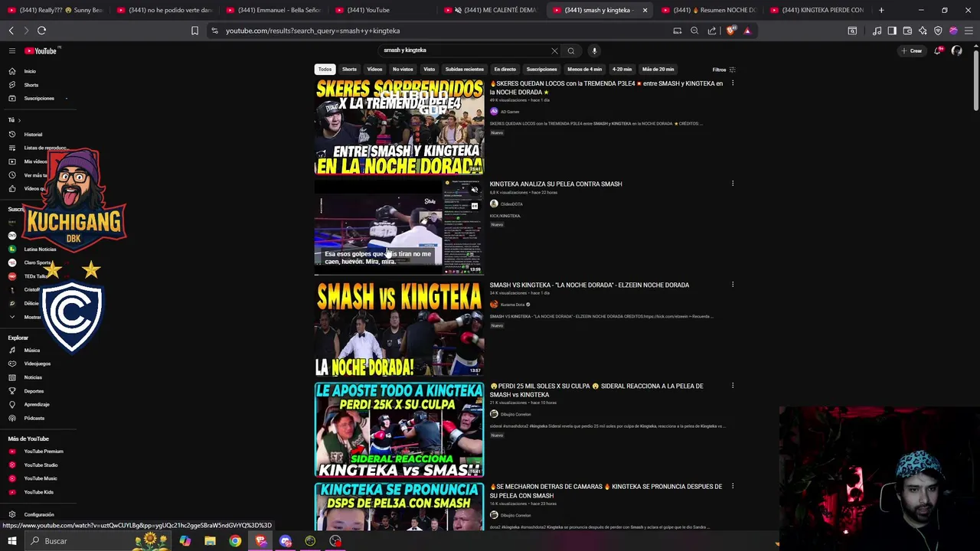Open a new browser tab
Viewport: 980px width, 551px height.
click(x=881, y=10)
